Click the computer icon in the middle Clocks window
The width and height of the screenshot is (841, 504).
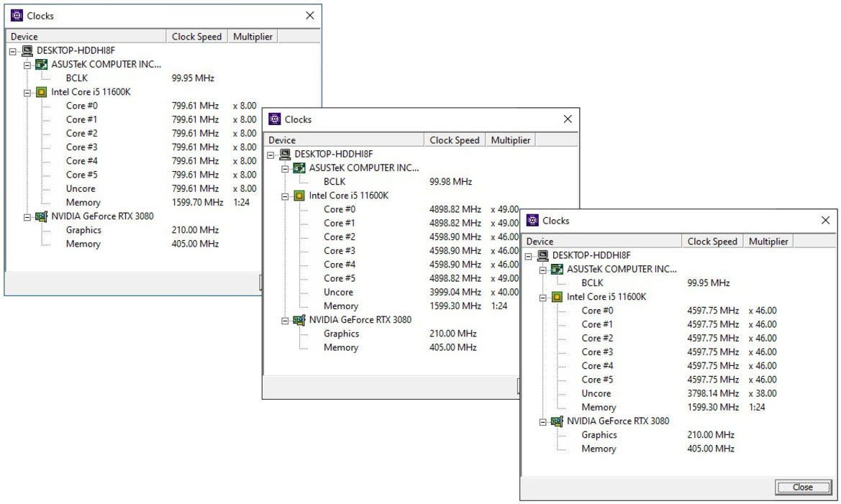tap(286, 155)
